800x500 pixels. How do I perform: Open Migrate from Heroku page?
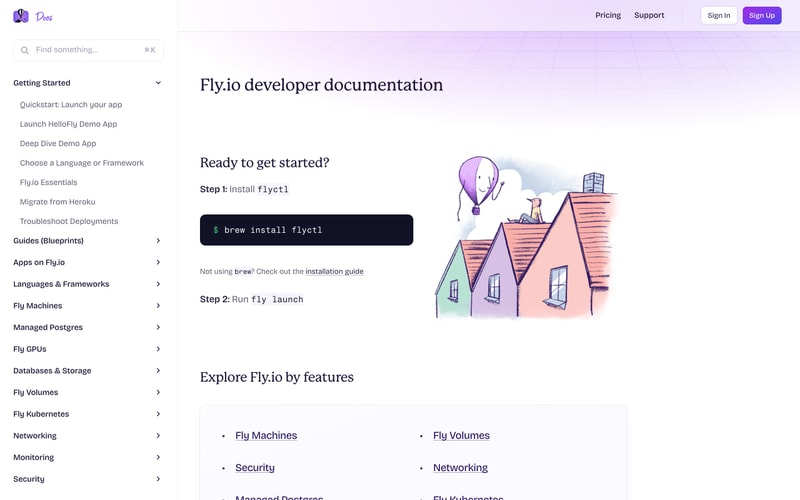pyautogui.click(x=58, y=202)
